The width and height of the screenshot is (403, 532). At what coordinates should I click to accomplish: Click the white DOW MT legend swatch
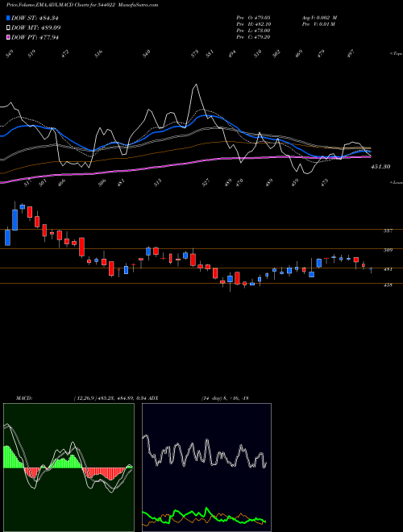click(x=9, y=27)
